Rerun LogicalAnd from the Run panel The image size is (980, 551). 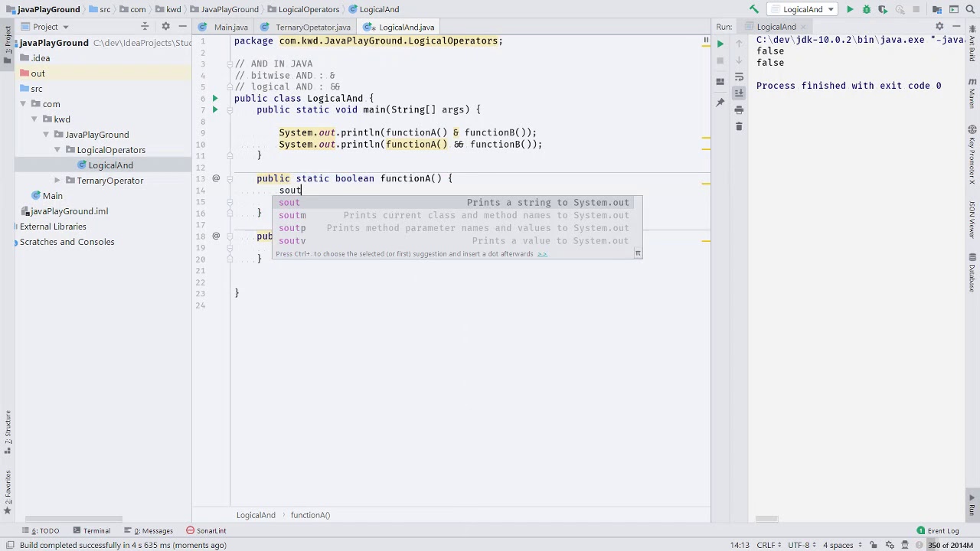point(720,44)
